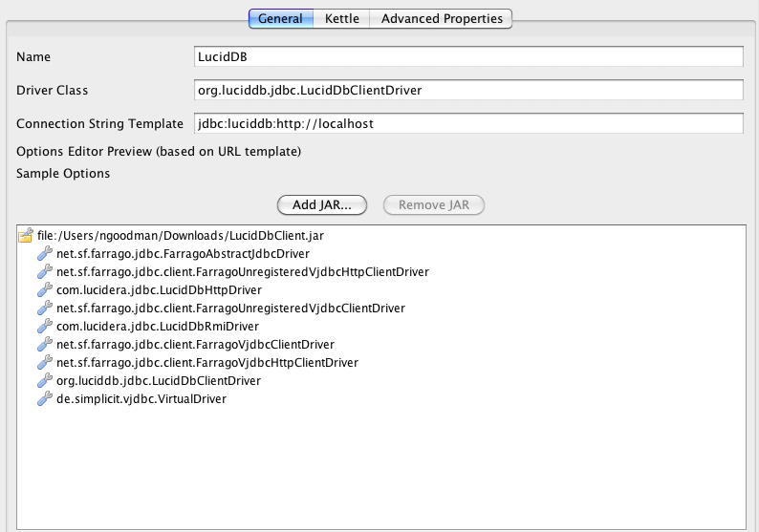The width and height of the screenshot is (759, 532).
Task: Click the wrench icon for FarragoUnregisteredVjdbcClientDriver
Action: click(45, 308)
